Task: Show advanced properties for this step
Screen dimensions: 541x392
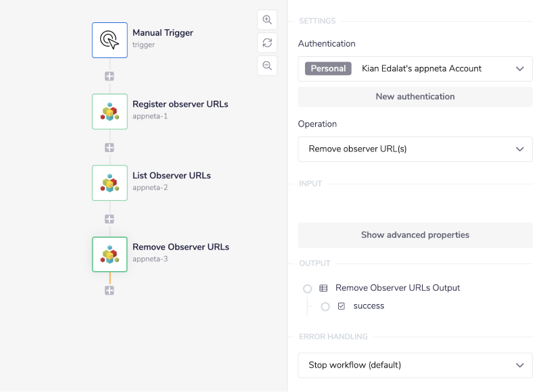Action: (x=415, y=235)
